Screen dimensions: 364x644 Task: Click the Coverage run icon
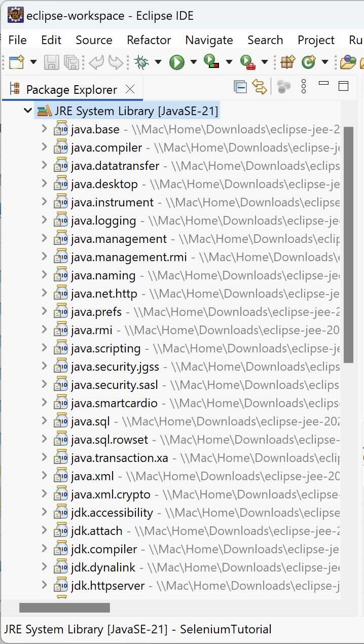point(211,62)
